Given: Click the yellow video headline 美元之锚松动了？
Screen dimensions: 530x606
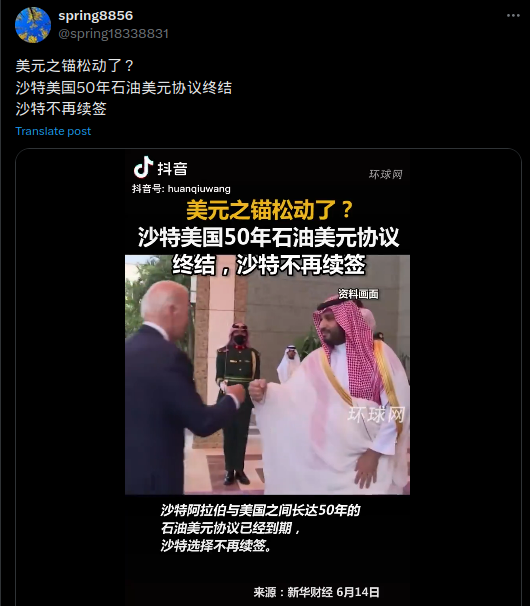Looking at the screenshot, I should coord(269,210).
